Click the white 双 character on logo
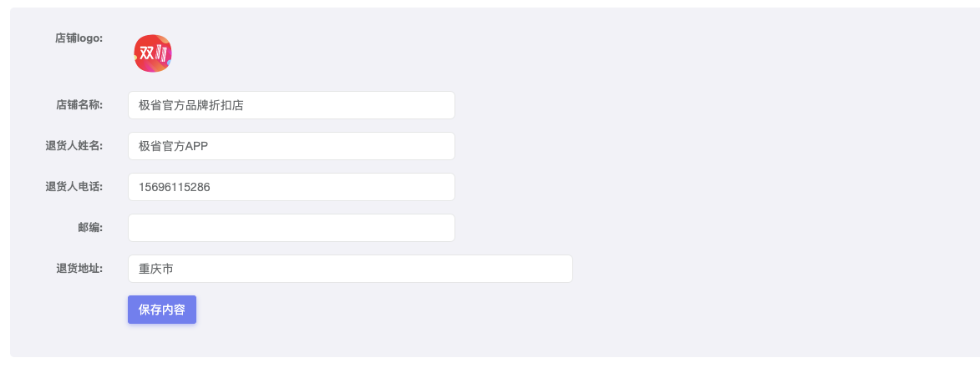 click(x=146, y=53)
